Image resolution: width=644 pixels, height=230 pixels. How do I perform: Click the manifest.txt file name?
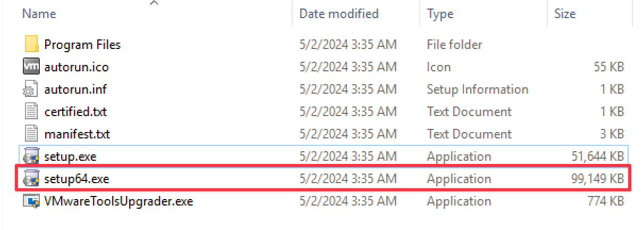coord(77,134)
